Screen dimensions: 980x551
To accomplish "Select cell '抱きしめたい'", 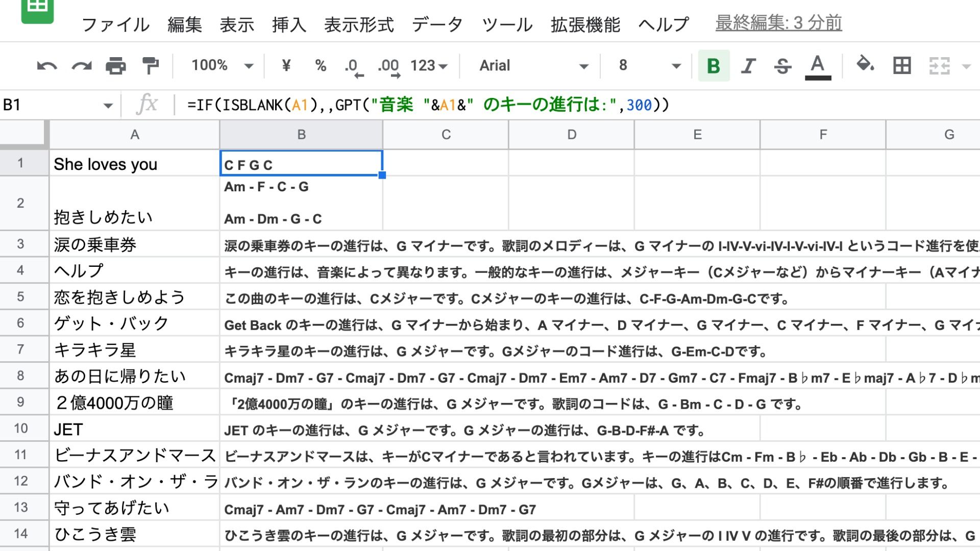I will coord(135,203).
